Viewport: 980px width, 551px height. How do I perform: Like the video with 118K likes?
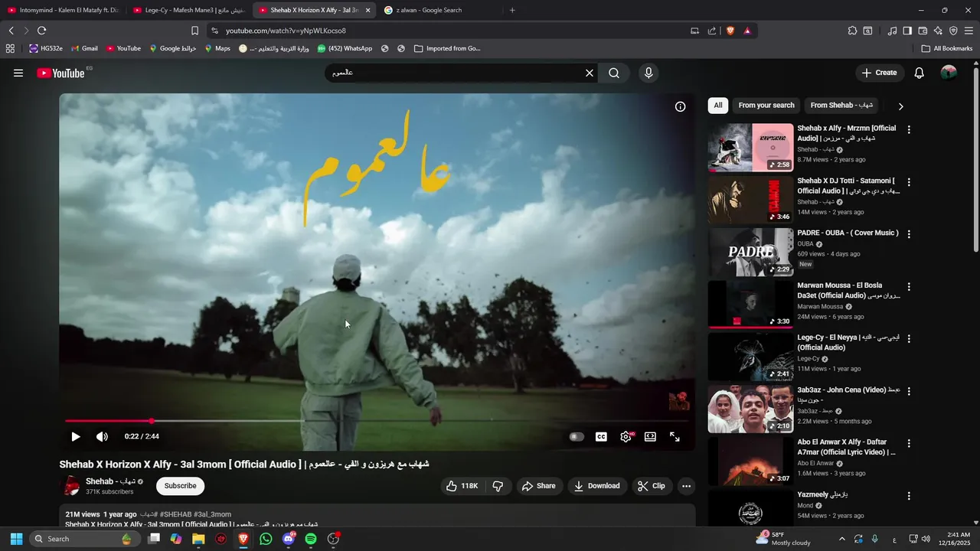pyautogui.click(x=462, y=486)
